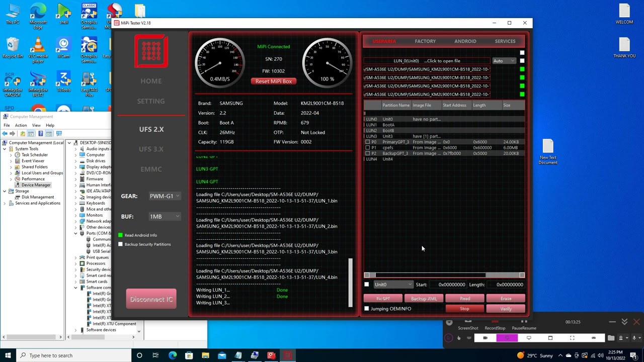Open Task View on the taskbar
Screen dimensions: 644x362
pos(155,355)
